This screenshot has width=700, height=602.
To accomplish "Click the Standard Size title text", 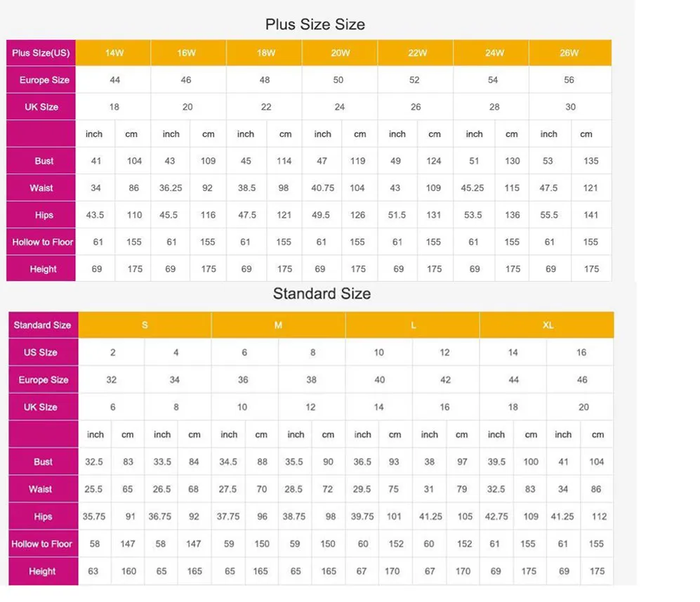I will [x=322, y=294].
